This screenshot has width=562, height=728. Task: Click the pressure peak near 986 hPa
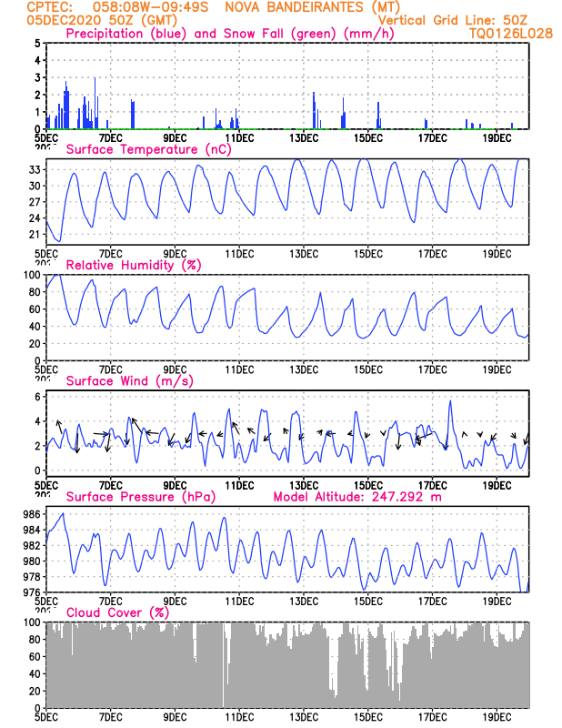point(63,514)
